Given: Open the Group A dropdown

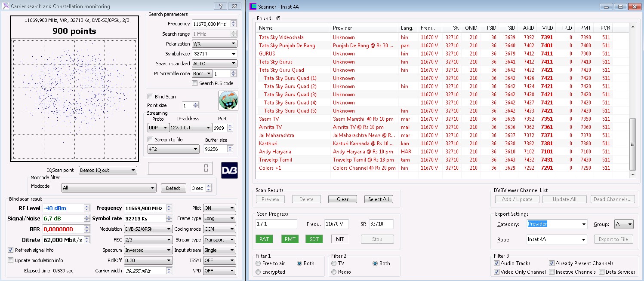Looking at the screenshot, I should click(x=624, y=224).
